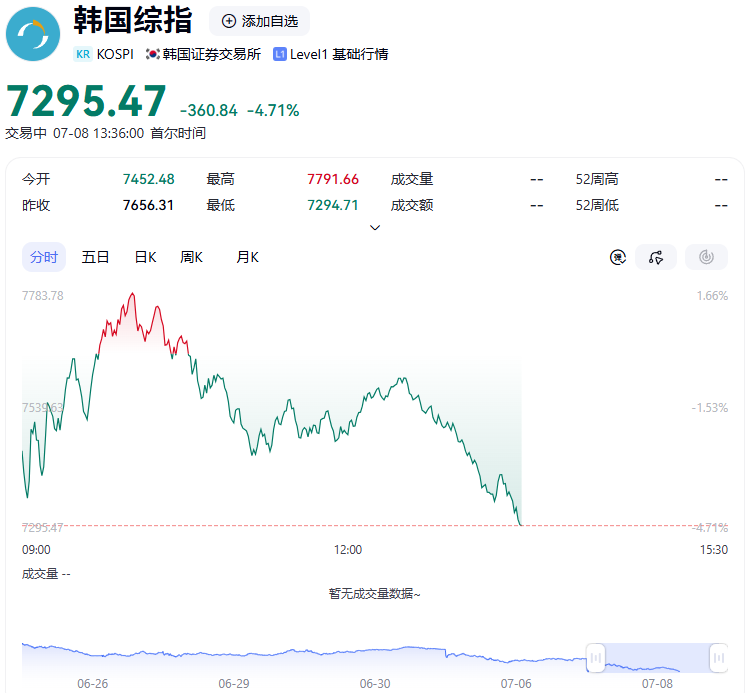Screen dimensions: 752x693
Task: Open the 周K weekly candlestick tab
Action: tap(191, 258)
